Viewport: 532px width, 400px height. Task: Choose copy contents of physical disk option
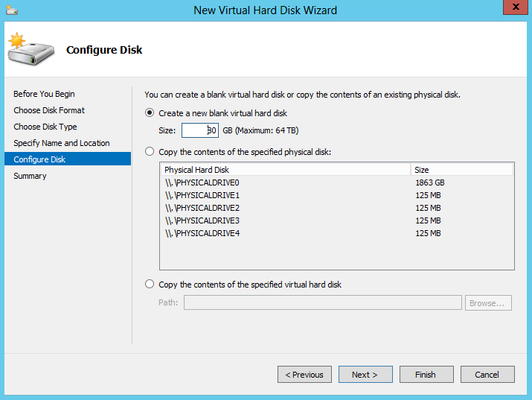click(x=150, y=152)
